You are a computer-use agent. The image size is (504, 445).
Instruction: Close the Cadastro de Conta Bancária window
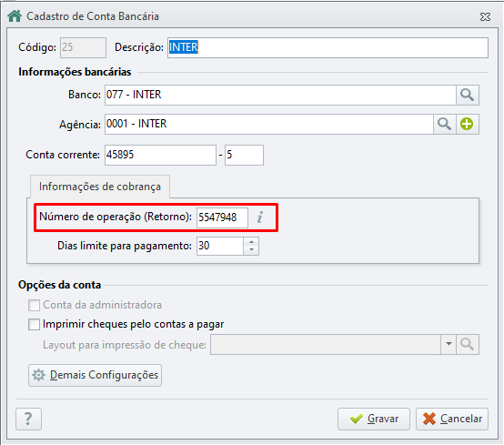point(485,16)
